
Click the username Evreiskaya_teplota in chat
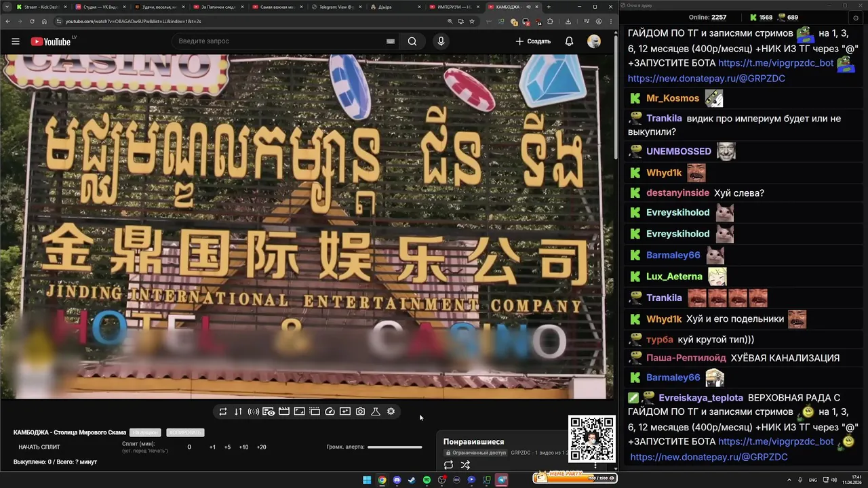701,398
